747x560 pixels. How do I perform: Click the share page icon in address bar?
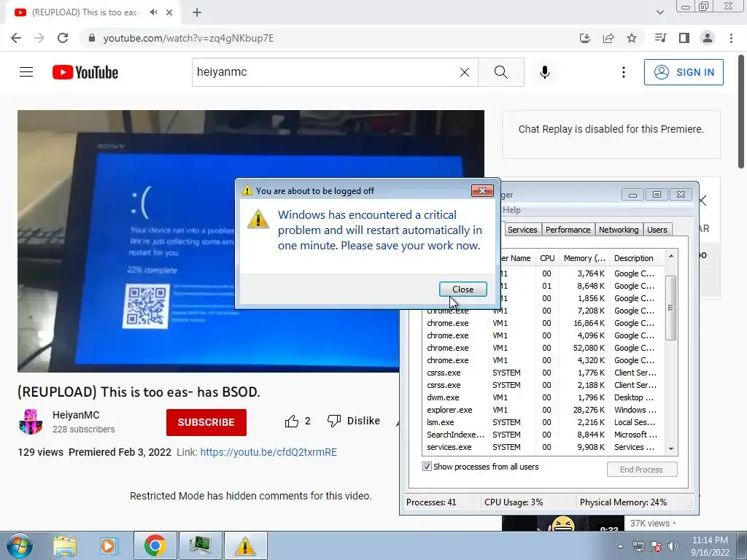608,38
